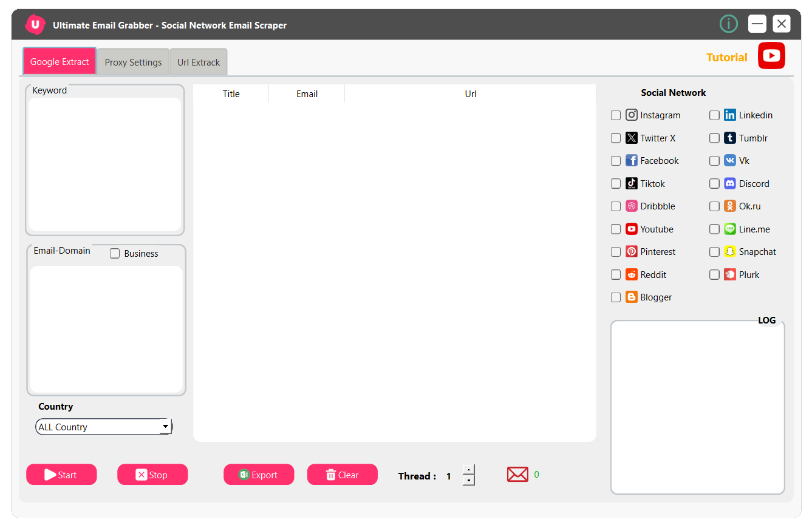Click inside the LOG output box
This screenshot has width=812, height=525.
(698, 407)
